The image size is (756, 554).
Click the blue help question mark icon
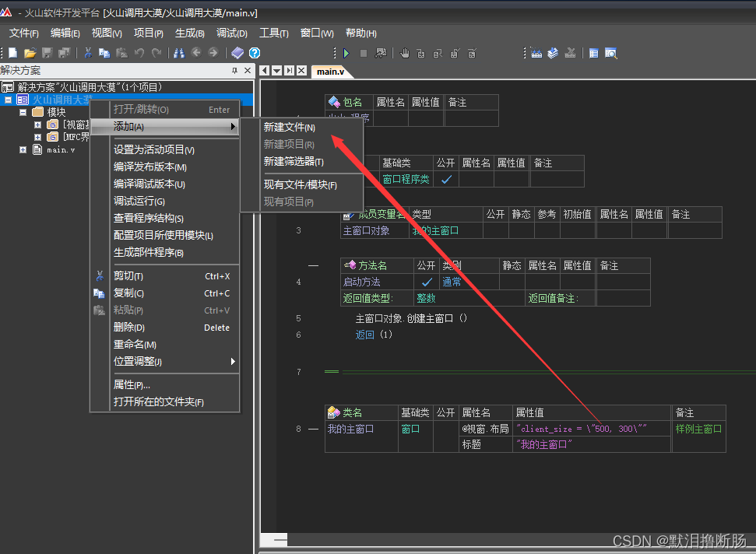254,53
